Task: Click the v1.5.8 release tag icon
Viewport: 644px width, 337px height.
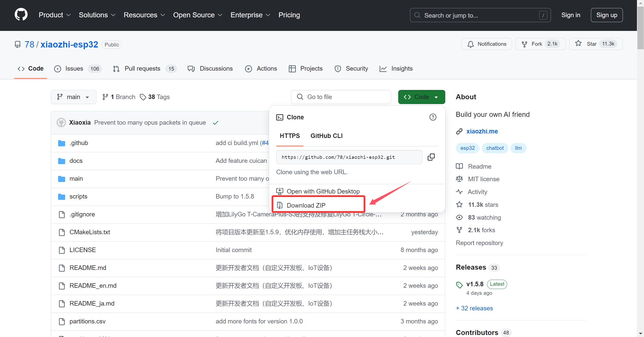Action: coord(459,285)
